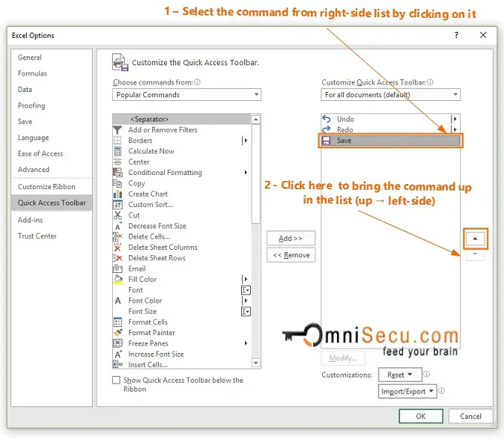Click the Create Chart bar icon
The height and width of the screenshot is (439, 504).
tap(117, 194)
